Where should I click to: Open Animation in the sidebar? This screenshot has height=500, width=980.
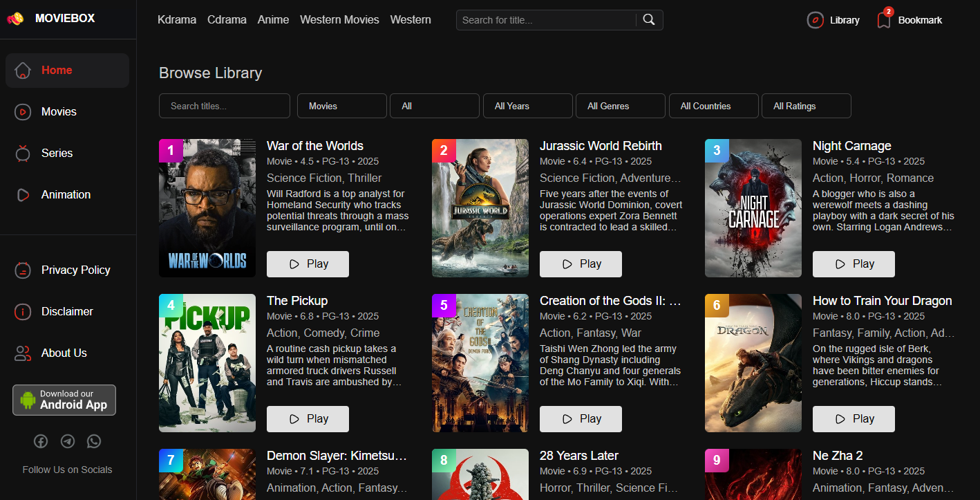(67, 195)
